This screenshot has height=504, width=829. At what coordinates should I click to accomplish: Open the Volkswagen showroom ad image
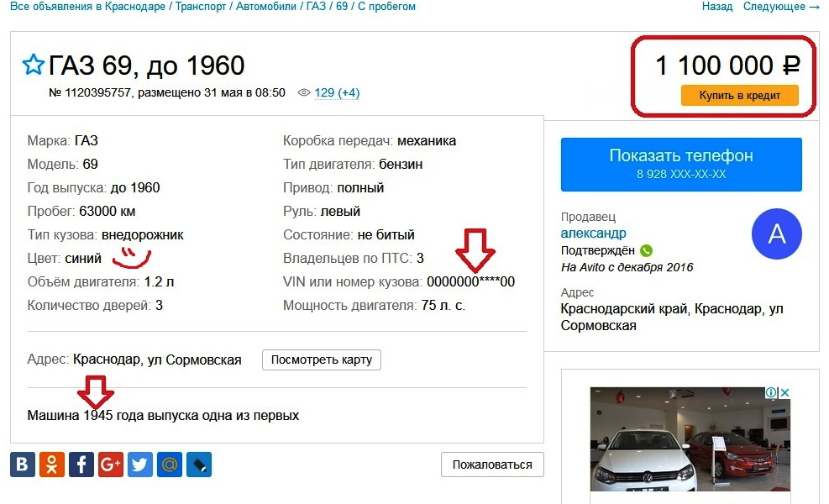coord(690,439)
